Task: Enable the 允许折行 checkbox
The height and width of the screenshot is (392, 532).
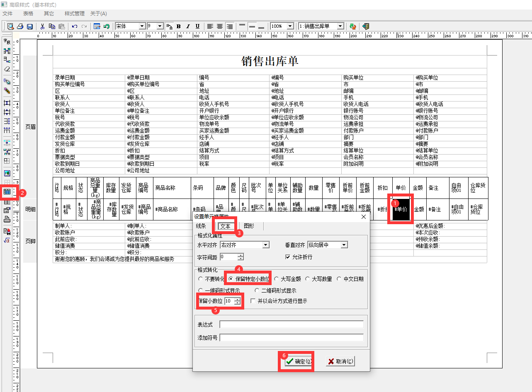Action: point(288,257)
